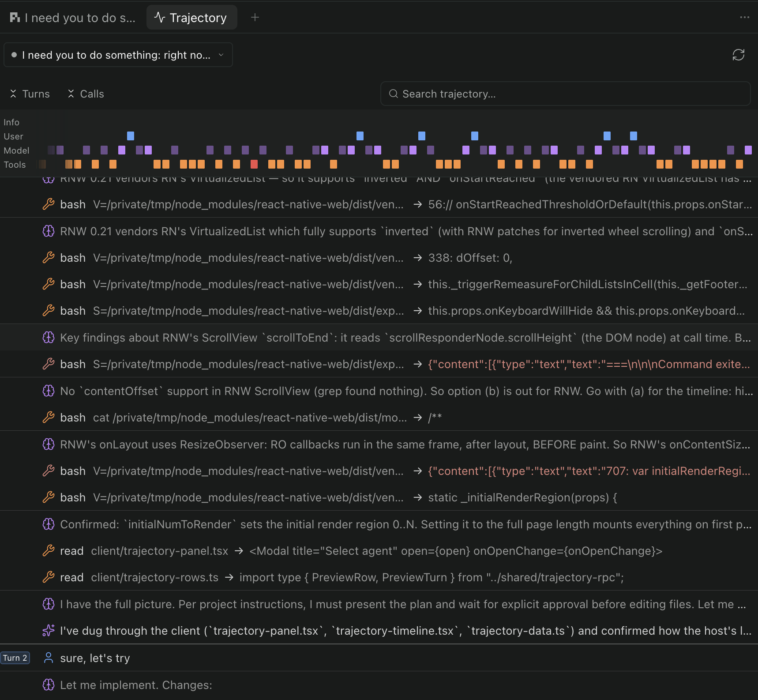Select the red error marker in Tools timeline
Screen dimensions: 758x700
point(254,164)
